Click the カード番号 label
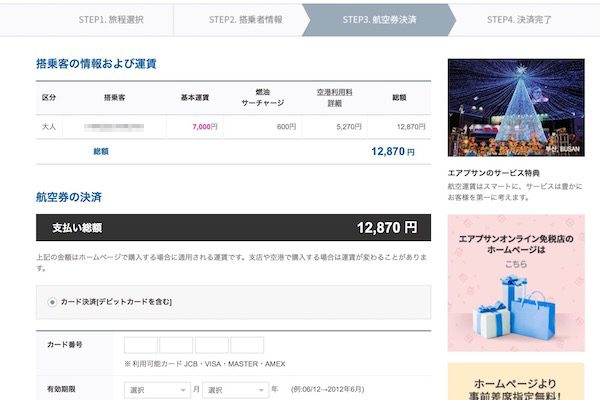Screen dimensions: 600x400 (65, 344)
